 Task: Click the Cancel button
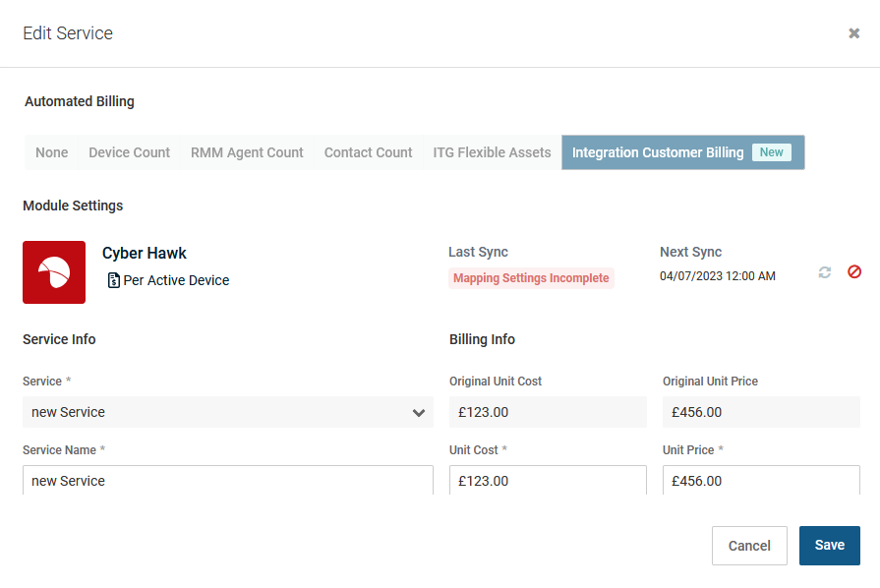pos(749,546)
